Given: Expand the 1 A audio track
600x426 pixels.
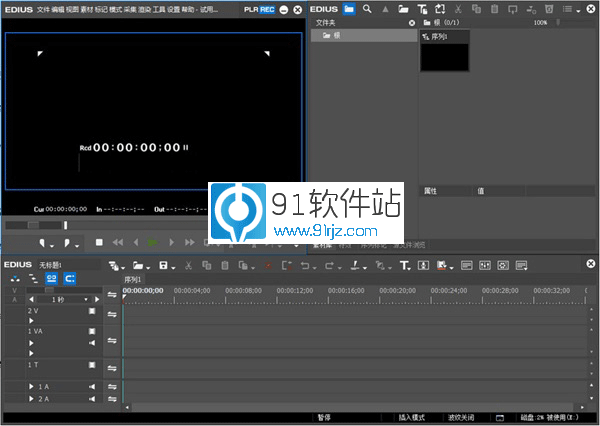Looking at the screenshot, I should tap(30, 386).
